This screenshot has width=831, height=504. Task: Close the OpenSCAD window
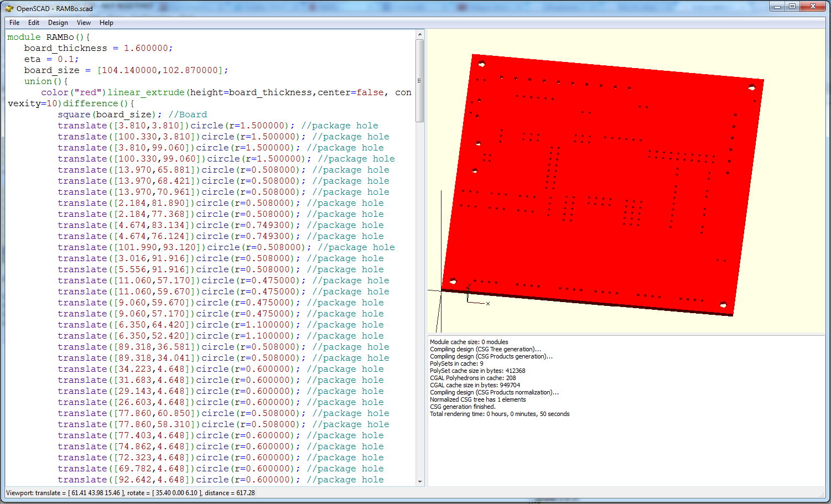[813, 6]
